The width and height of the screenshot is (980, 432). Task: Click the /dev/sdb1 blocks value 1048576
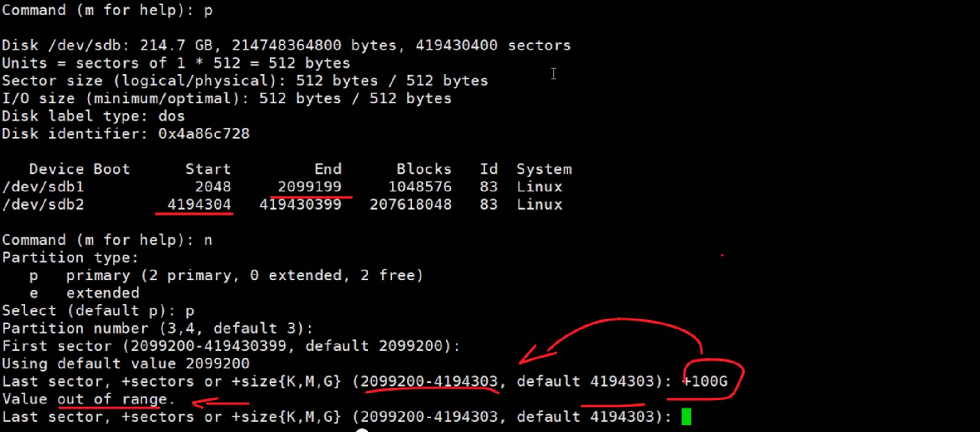[420, 187]
